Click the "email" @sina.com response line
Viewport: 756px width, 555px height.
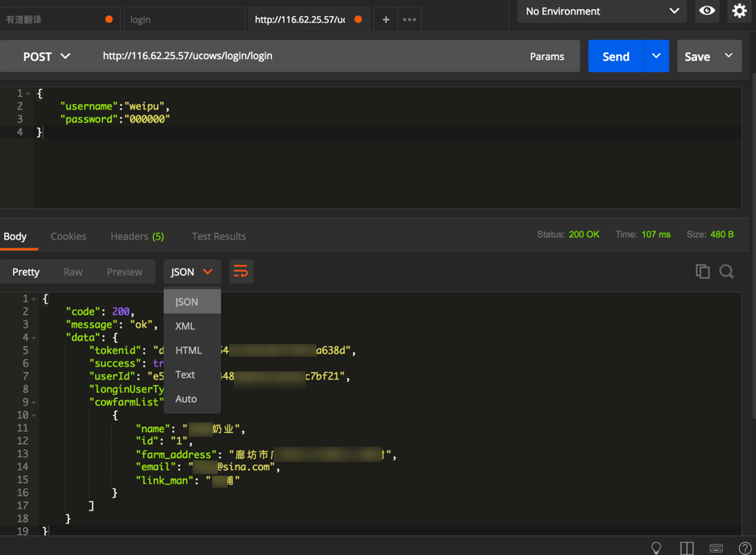[x=208, y=467]
